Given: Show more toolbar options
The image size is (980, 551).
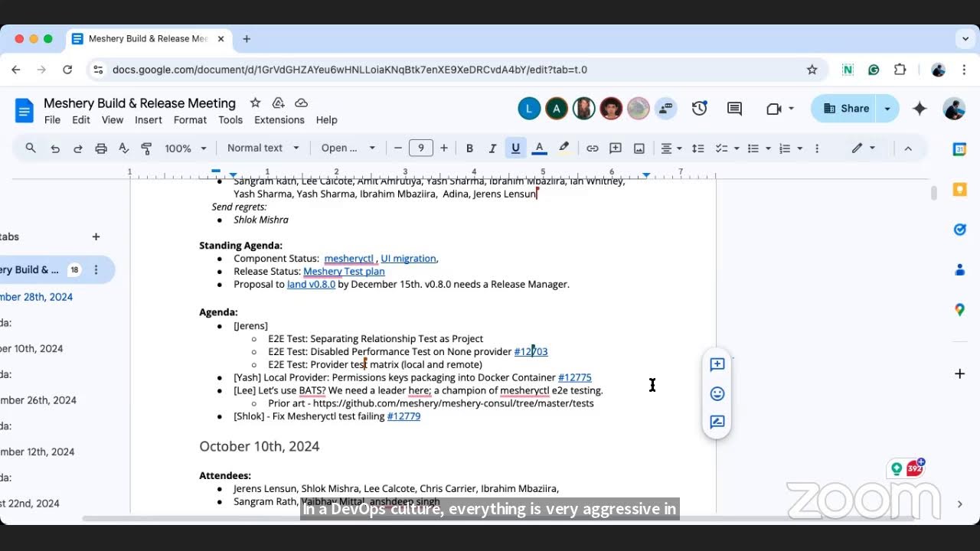Looking at the screenshot, I should 817,148.
